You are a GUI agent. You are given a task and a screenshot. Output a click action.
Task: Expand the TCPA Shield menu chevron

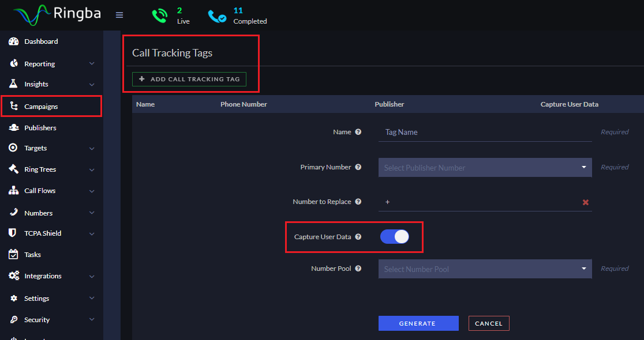pos(92,234)
